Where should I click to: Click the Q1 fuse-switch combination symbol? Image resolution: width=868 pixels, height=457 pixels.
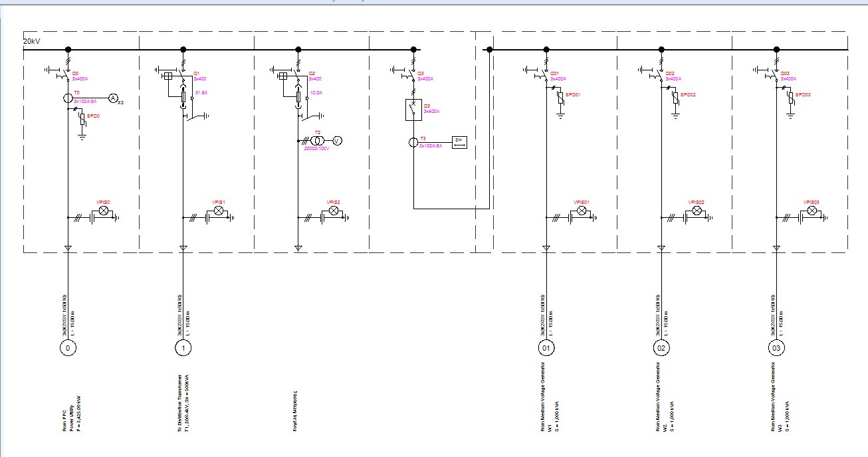point(183,96)
